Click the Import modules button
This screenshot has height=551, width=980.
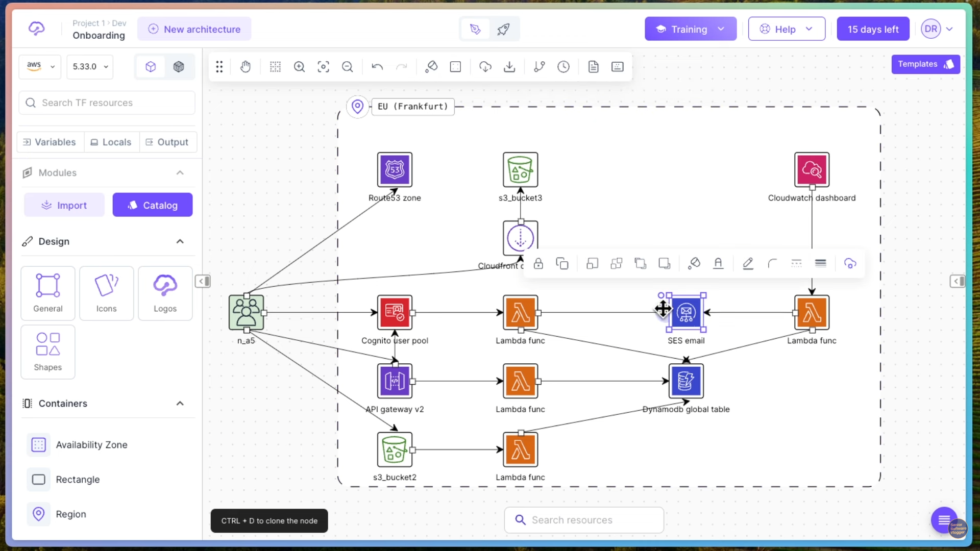pyautogui.click(x=64, y=205)
